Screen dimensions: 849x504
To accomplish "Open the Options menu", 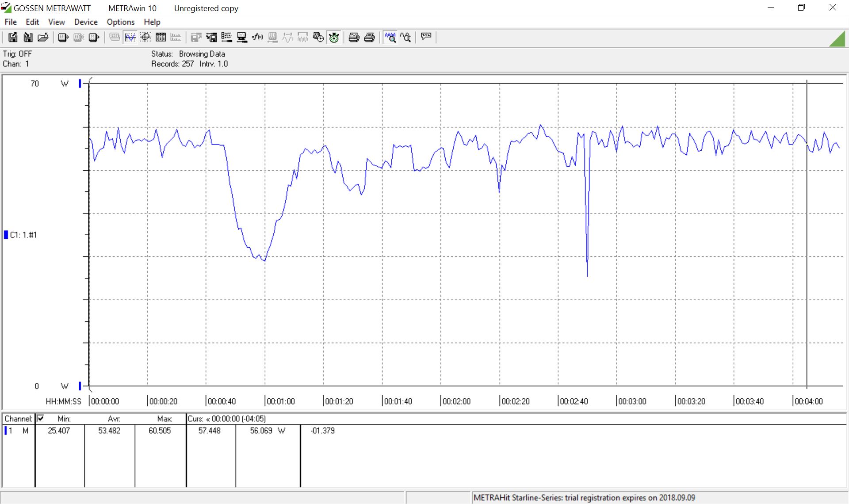I will (x=120, y=22).
